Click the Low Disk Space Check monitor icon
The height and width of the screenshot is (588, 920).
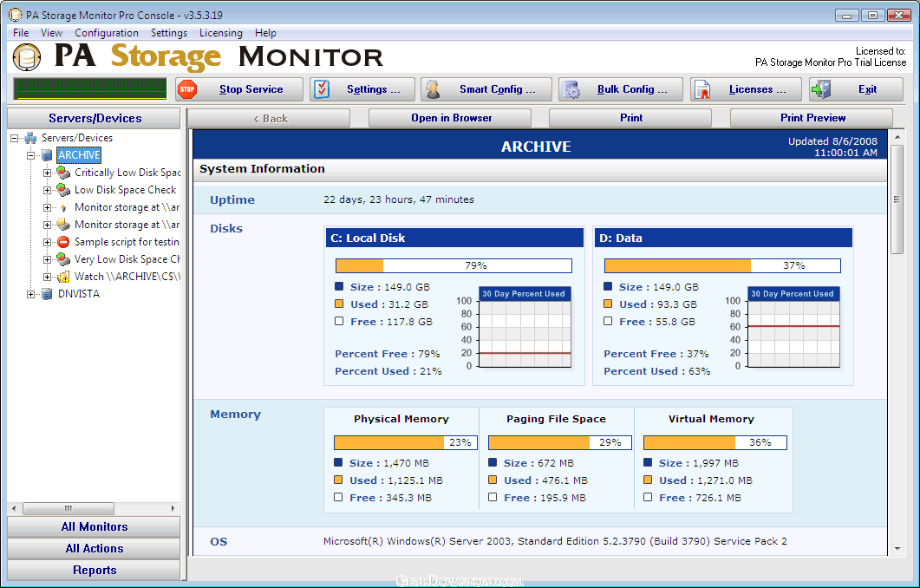tap(63, 190)
